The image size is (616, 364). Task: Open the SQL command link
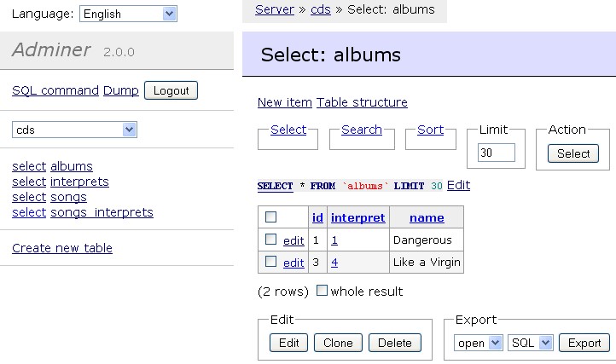click(55, 90)
